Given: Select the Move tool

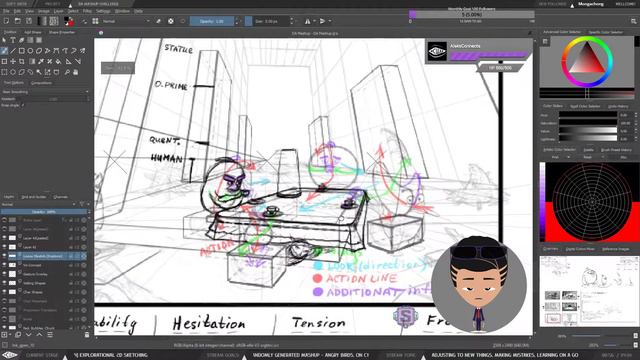Looking at the screenshot, I should point(13,61).
